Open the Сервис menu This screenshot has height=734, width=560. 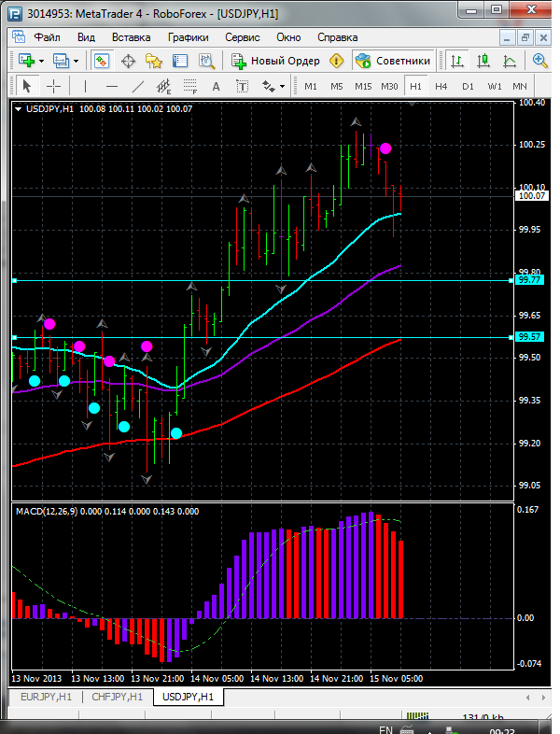(x=243, y=37)
